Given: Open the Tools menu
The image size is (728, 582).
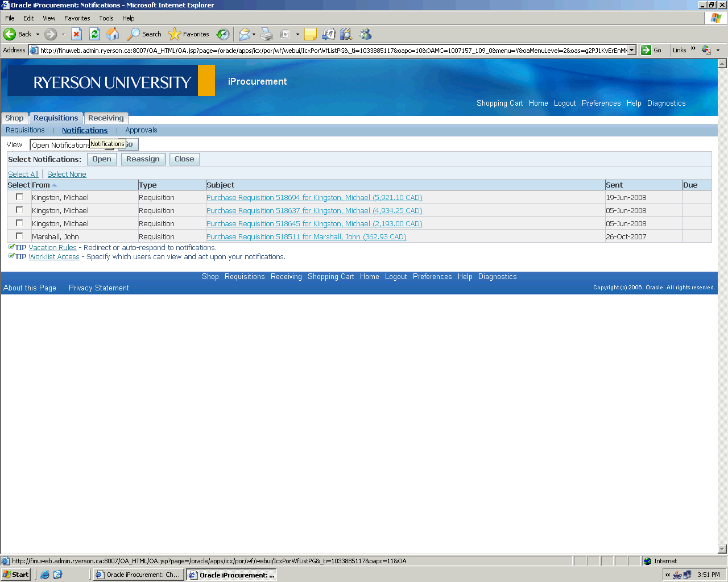Looking at the screenshot, I should click(x=106, y=18).
